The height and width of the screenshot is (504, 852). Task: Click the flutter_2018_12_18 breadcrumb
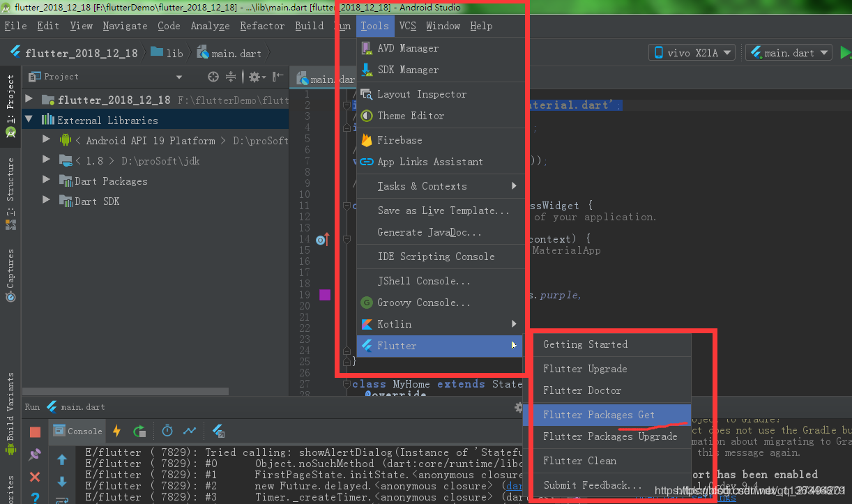[x=74, y=53]
